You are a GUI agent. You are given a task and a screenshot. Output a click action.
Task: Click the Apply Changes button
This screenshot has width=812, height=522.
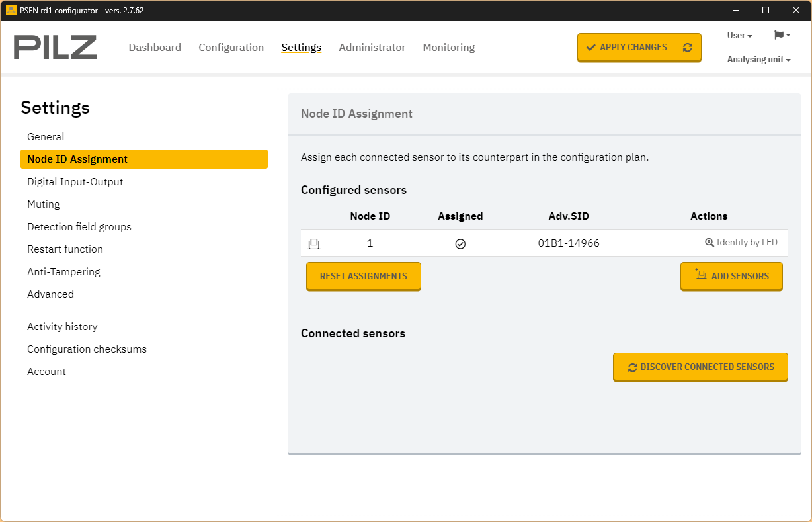tap(626, 48)
